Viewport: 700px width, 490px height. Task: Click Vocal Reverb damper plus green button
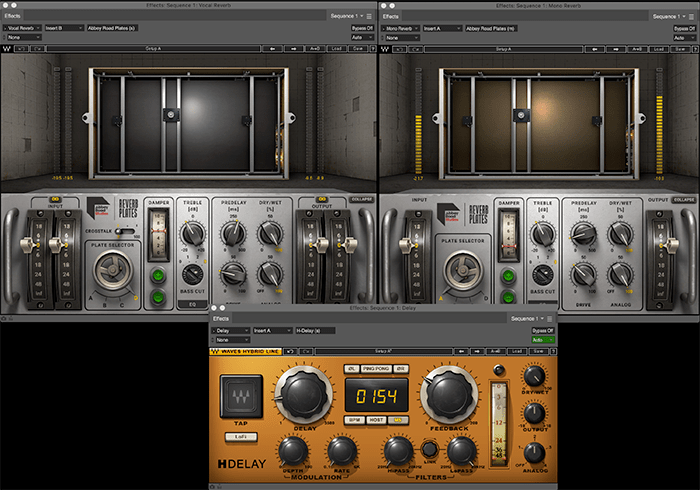(158, 275)
